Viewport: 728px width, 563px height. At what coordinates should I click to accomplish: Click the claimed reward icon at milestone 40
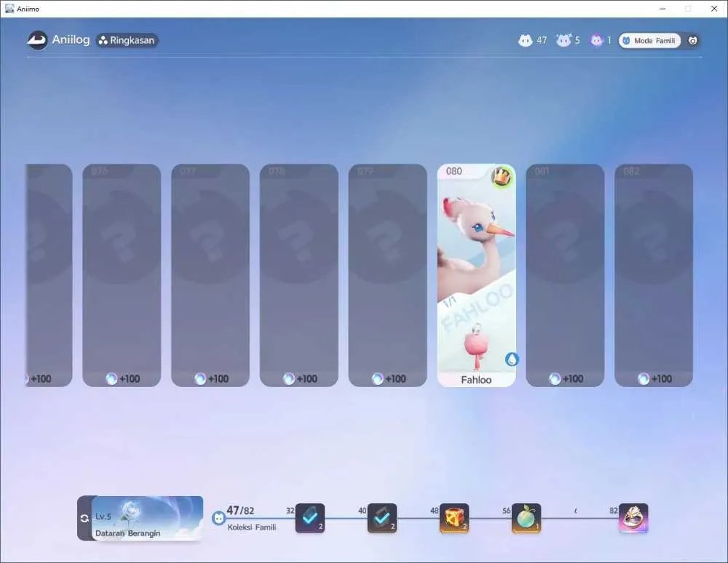pos(382,518)
